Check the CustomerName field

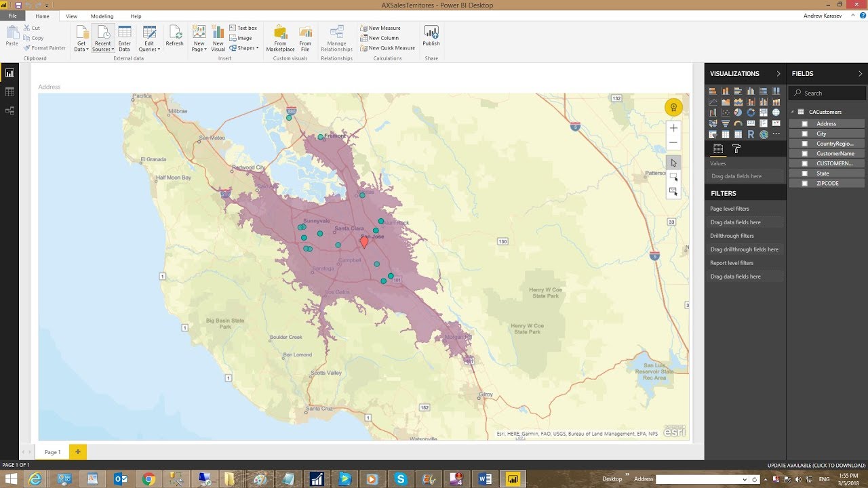(805, 153)
